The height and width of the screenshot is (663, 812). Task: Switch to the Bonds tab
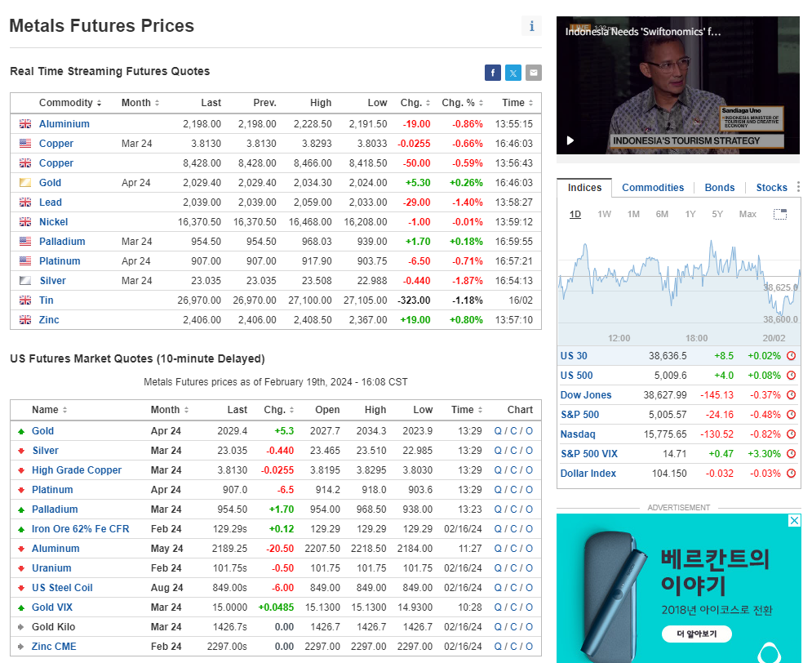(x=719, y=188)
